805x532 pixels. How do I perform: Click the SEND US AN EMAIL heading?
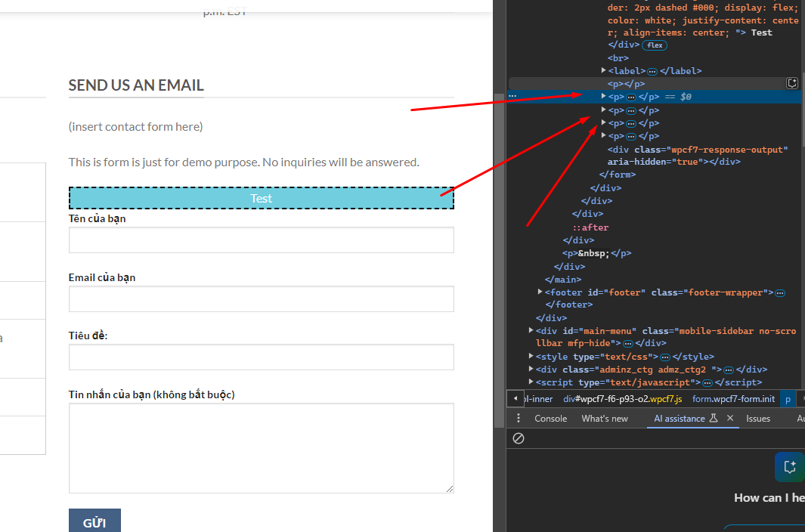[136, 85]
